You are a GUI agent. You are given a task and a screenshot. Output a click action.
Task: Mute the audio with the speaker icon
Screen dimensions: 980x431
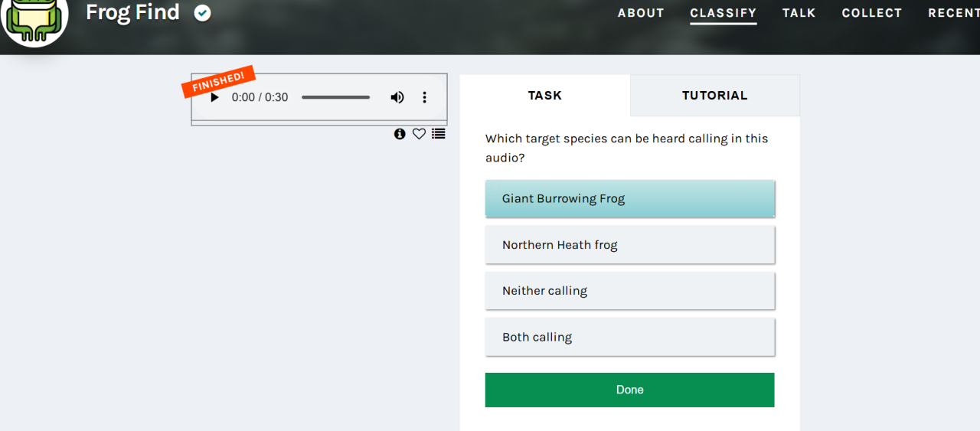pos(397,97)
